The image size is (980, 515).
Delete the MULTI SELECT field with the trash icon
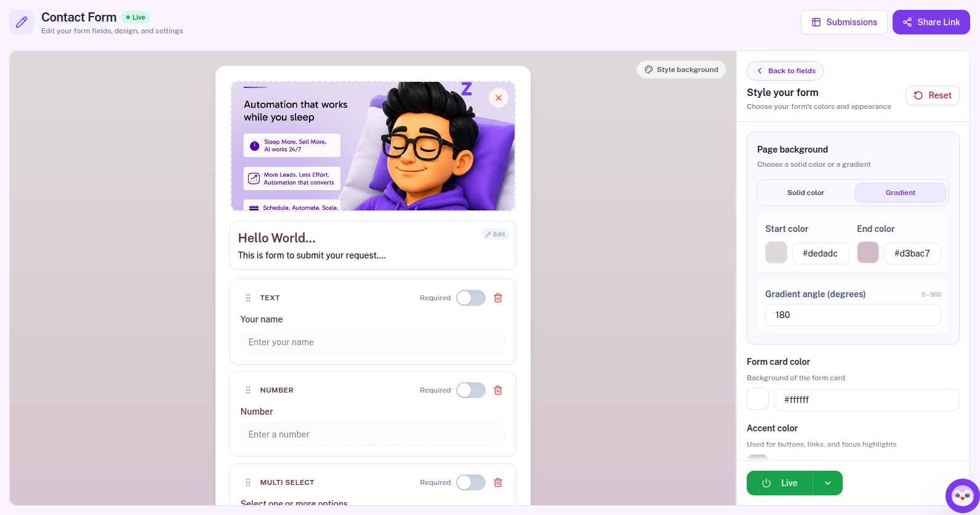click(498, 482)
